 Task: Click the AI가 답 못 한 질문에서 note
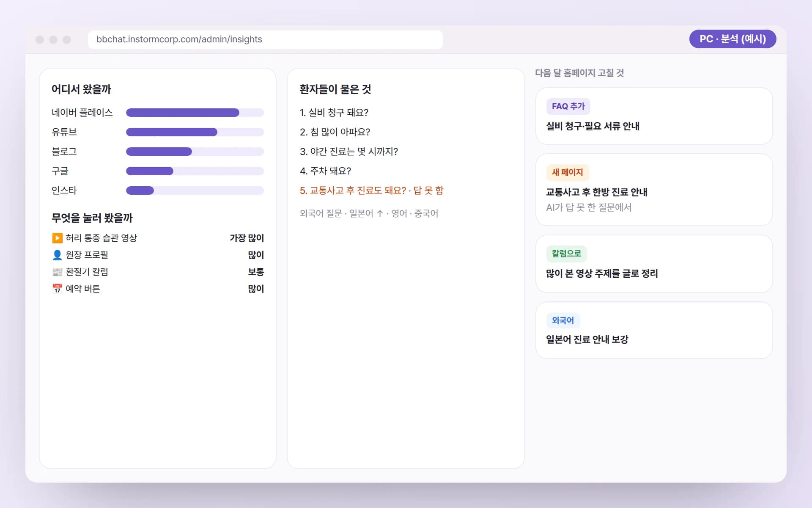coord(589,207)
